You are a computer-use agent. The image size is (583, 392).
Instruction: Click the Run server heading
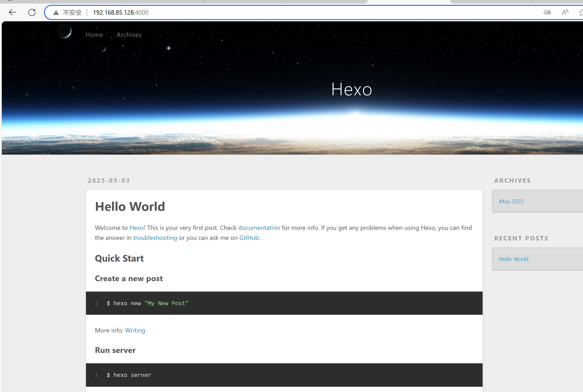tap(115, 350)
